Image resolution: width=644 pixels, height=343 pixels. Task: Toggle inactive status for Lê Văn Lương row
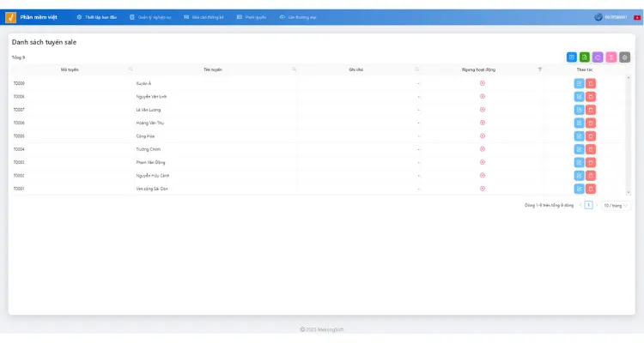[x=483, y=110]
